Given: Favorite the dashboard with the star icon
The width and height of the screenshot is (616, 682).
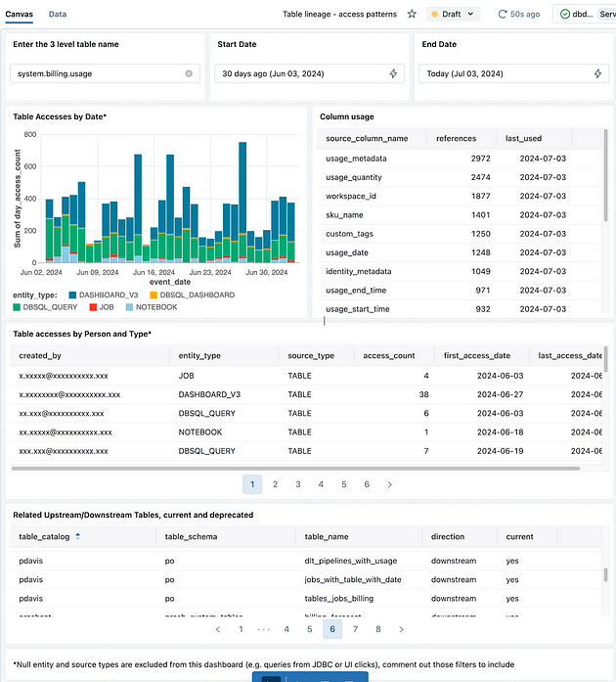Looking at the screenshot, I should (x=412, y=14).
